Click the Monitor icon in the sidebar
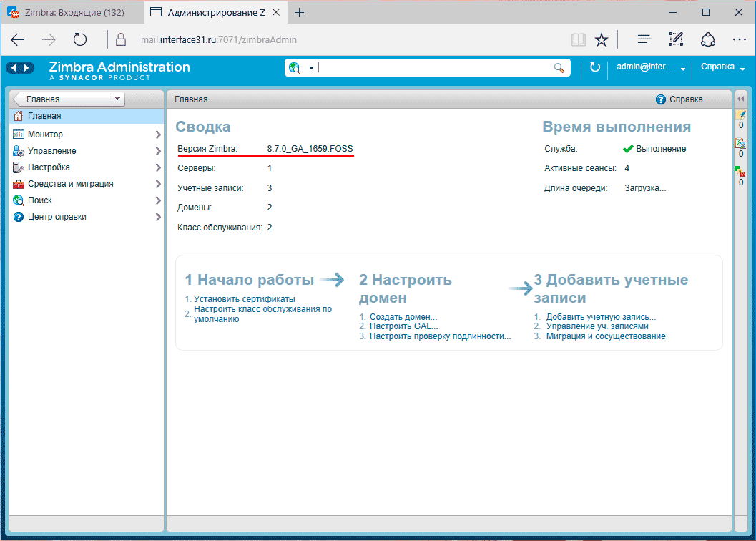 coord(19,135)
